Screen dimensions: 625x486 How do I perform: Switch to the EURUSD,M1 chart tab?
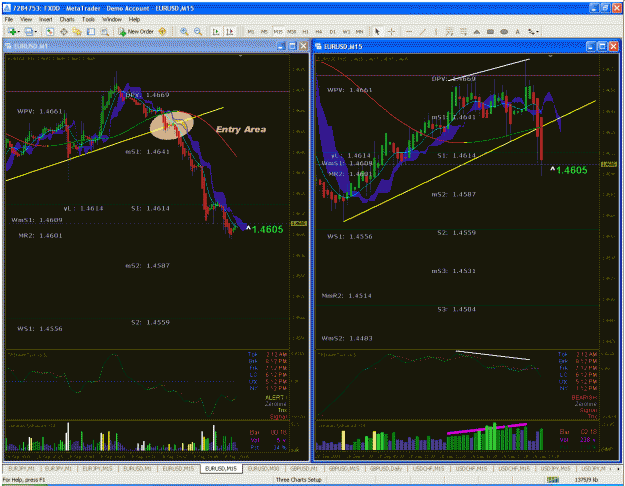point(137,469)
